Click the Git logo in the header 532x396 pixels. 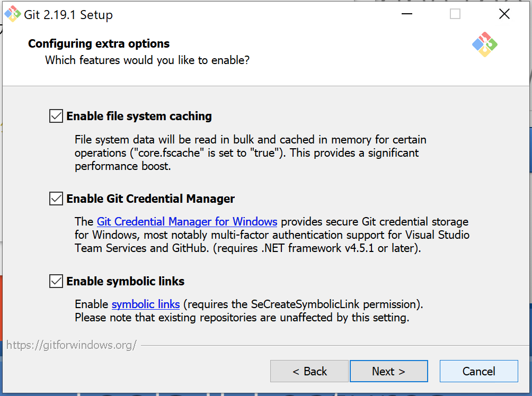tap(484, 44)
